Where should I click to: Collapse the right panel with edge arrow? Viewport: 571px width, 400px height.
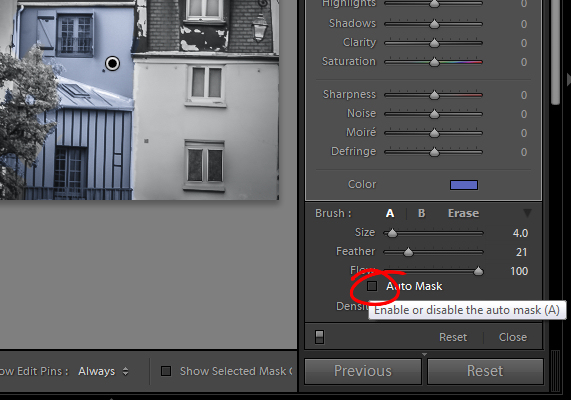(568, 79)
